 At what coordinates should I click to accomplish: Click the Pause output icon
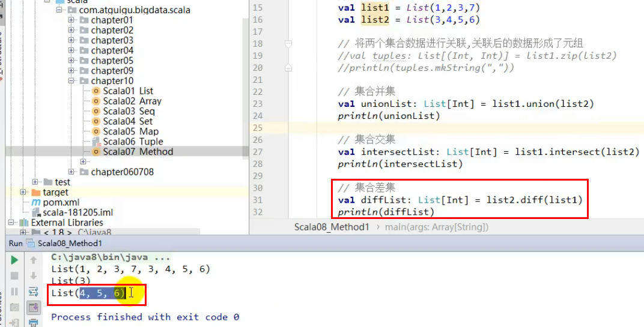14,292
